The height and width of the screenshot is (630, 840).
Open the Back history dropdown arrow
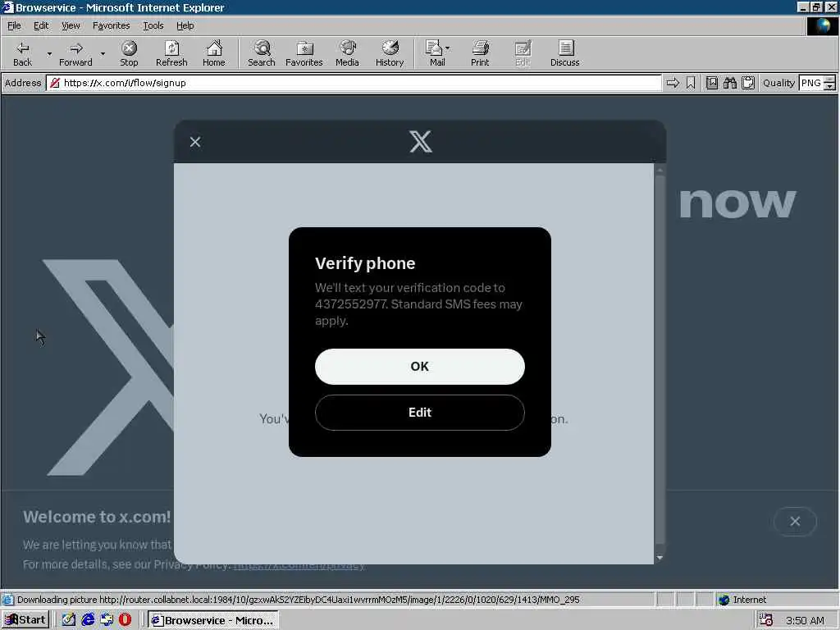(x=49, y=53)
